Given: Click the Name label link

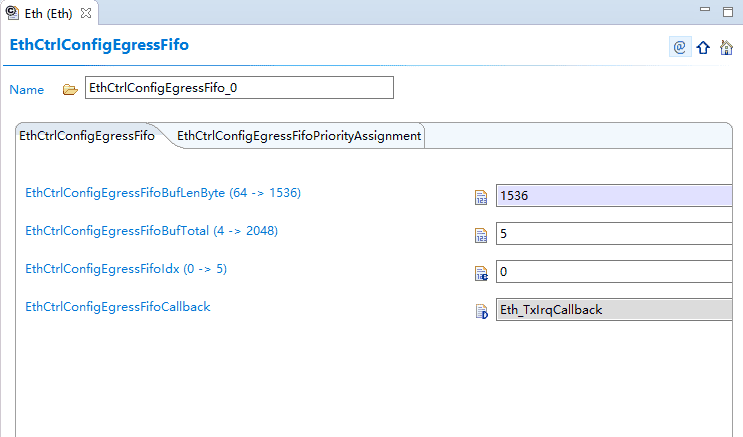Looking at the screenshot, I should point(27,90).
